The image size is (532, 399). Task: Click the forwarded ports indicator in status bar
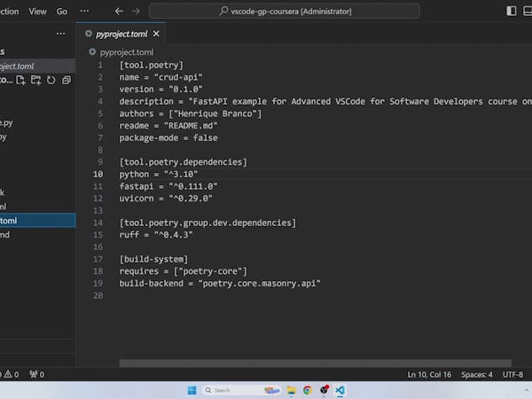point(36,374)
